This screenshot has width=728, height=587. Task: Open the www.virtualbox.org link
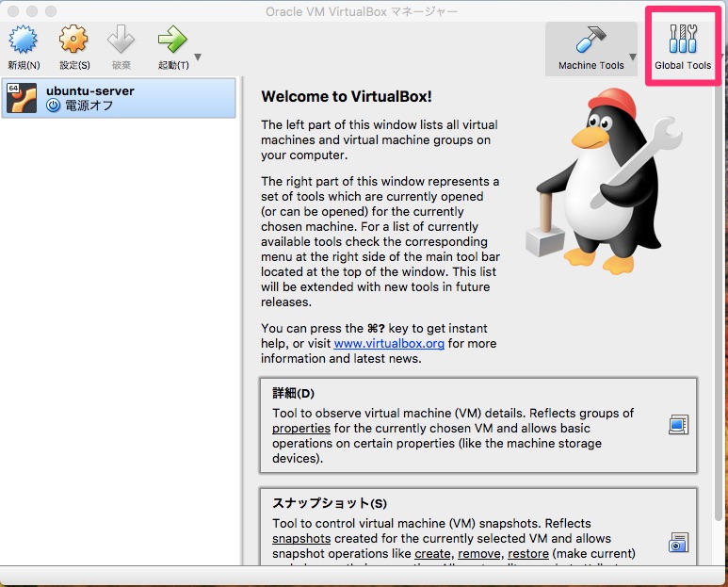pyautogui.click(x=389, y=344)
